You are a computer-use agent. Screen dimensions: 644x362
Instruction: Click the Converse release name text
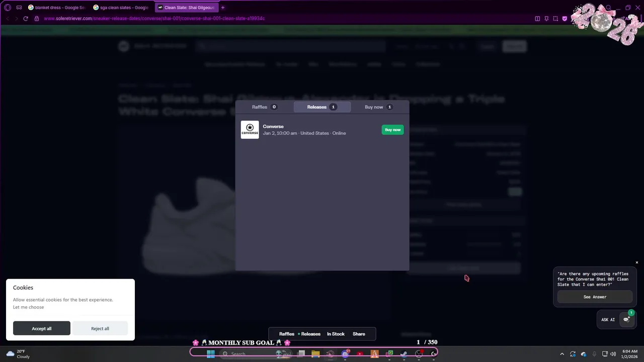point(273,127)
